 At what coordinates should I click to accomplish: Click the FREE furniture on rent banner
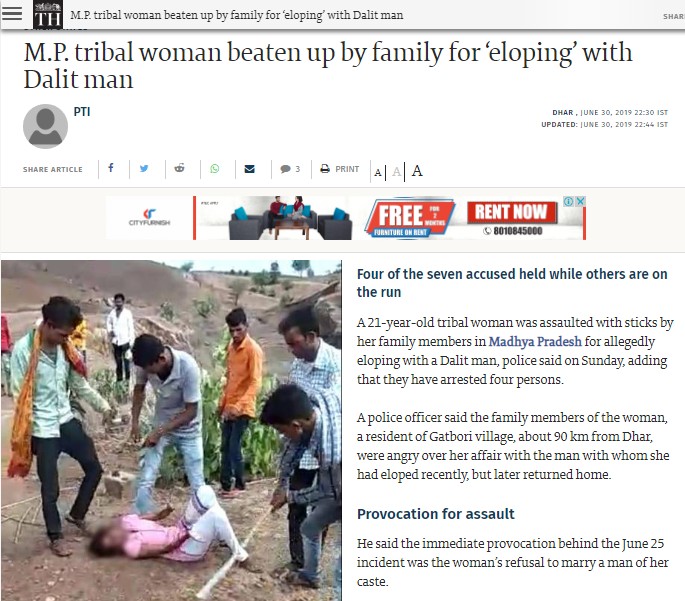pos(410,218)
